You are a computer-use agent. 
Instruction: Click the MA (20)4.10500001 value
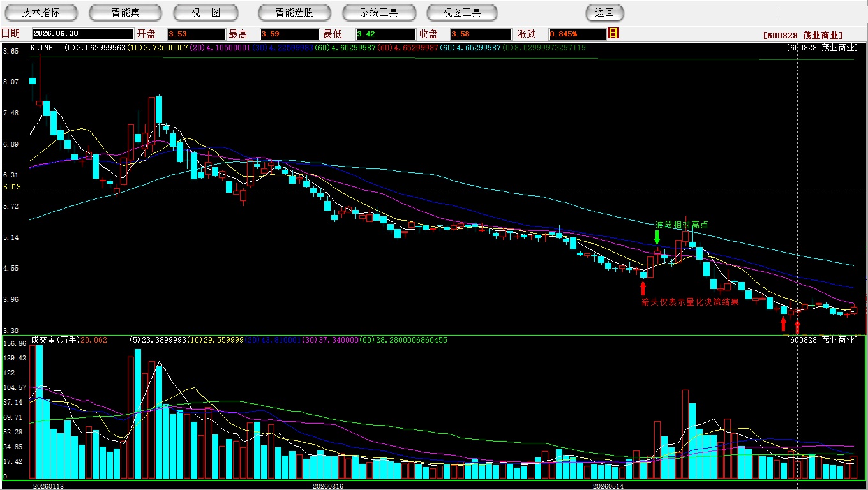220,48
